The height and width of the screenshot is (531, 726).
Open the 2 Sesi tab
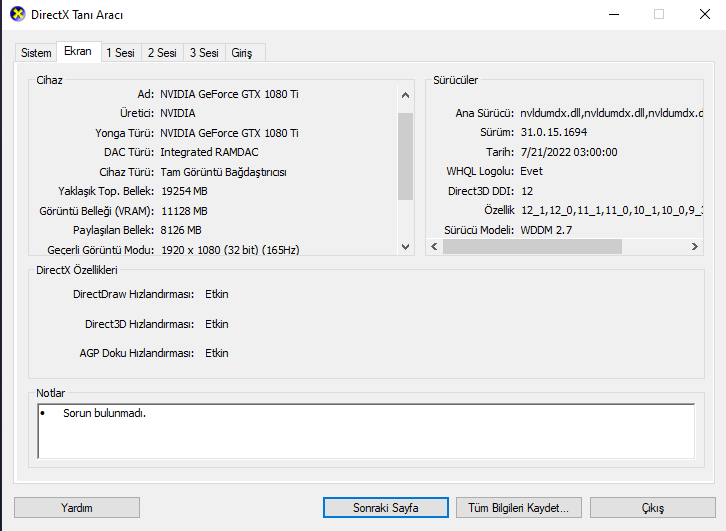click(162, 53)
